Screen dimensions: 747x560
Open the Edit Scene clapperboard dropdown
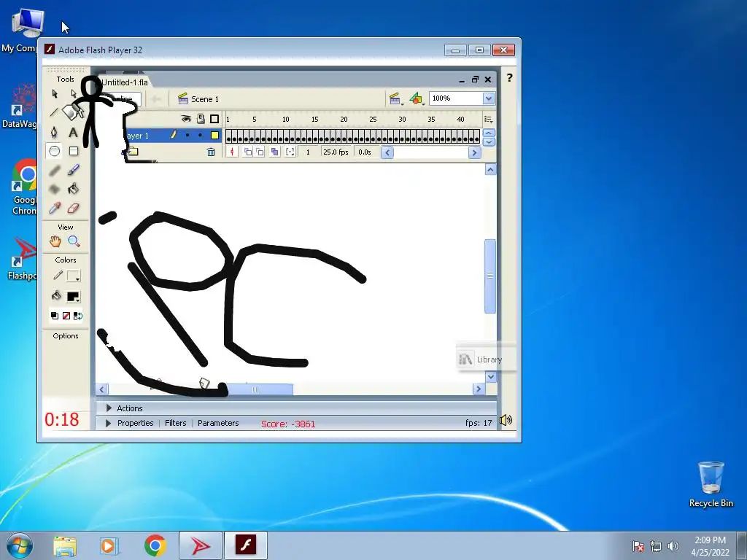(395, 99)
